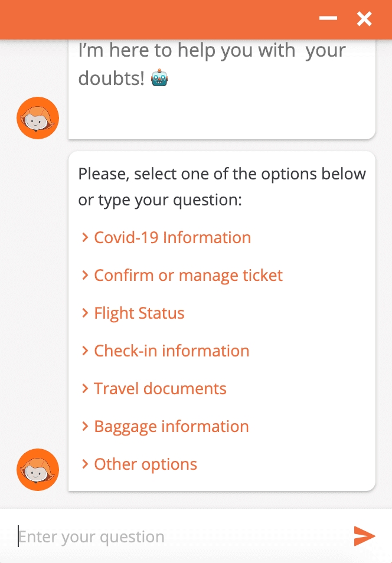
Task: Open Confirm or manage ticket
Action: click(x=188, y=275)
